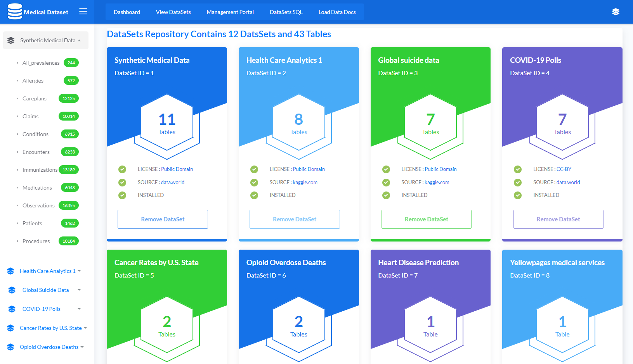Click the stack icon next to Global Suicide Data

pos(12,290)
